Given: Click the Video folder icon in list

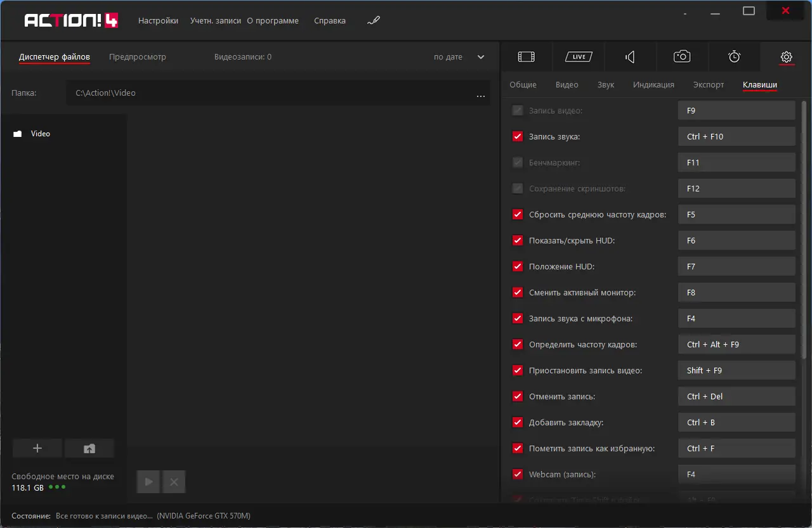Looking at the screenshot, I should pyautogui.click(x=18, y=134).
